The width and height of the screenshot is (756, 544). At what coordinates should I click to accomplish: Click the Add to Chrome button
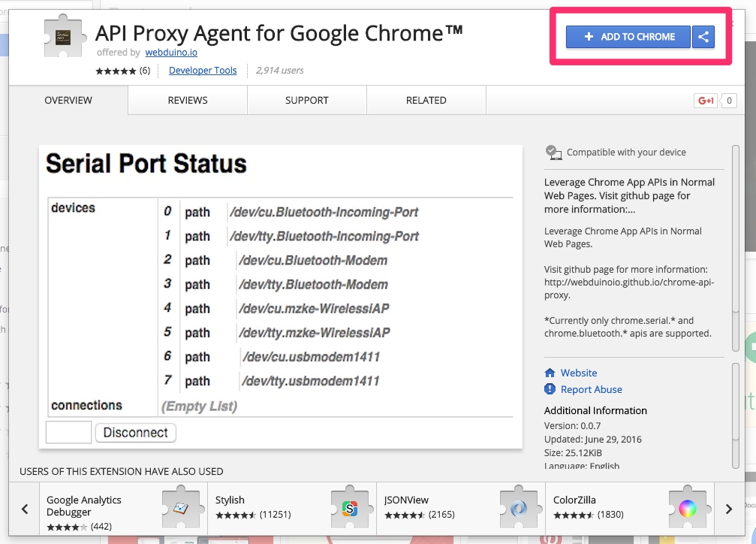click(628, 37)
